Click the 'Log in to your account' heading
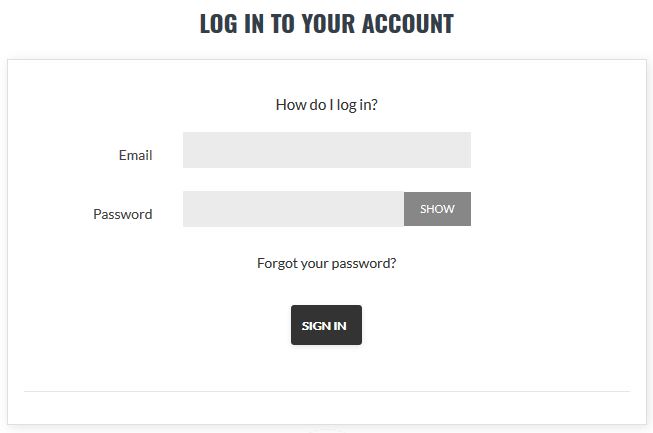The width and height of the screenshot is (653, 433). (326, 24)
